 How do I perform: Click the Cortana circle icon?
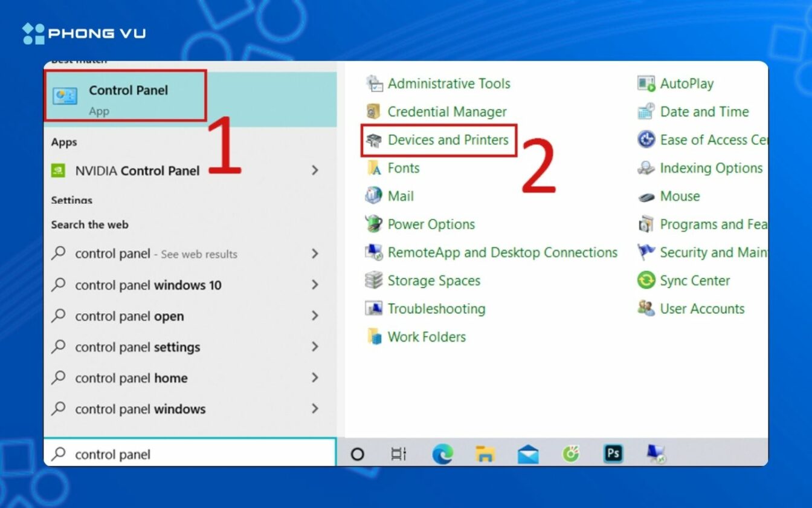358,454
